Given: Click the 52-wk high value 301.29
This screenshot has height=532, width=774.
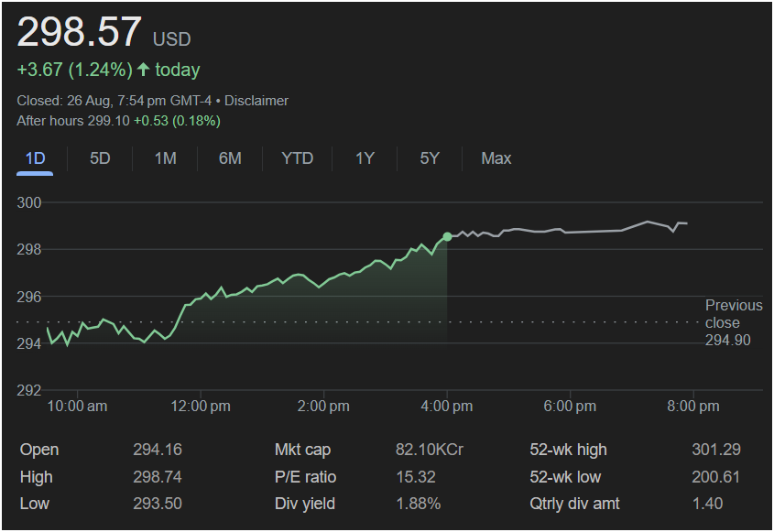Looking at the screenshot, I should (x=715, y=450).
